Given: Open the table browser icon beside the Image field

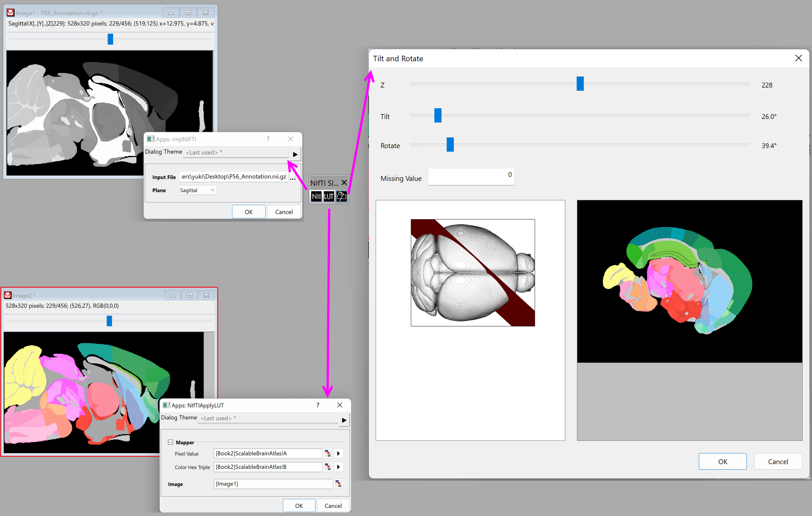Looking at the screenshot, I should point(338,484).
